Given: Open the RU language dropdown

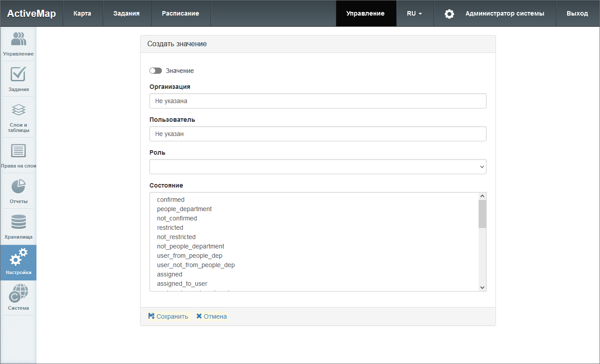Looking at the screenshot, I should click(x=414, y=13).
